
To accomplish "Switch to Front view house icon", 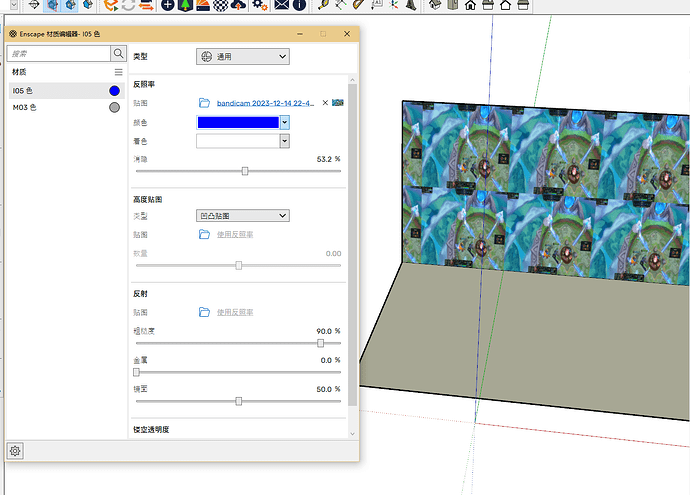I will click(x=470, y=5).
